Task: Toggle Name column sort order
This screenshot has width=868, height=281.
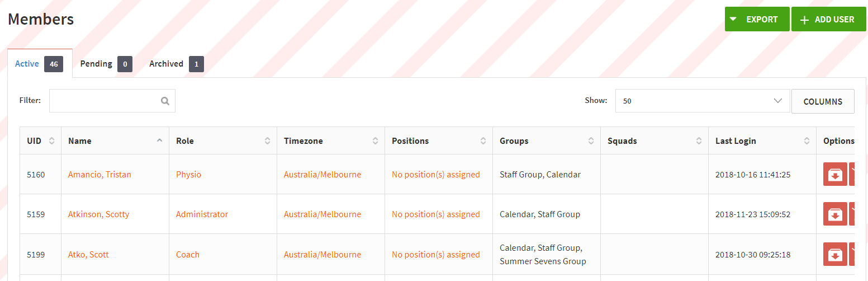Action: (x=159, y=141)
